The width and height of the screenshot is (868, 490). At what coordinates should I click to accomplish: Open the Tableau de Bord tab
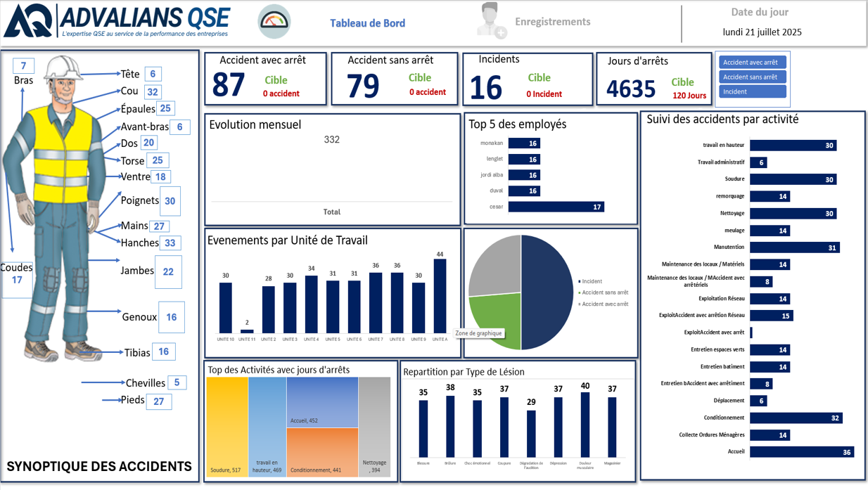tap(367, 23)
